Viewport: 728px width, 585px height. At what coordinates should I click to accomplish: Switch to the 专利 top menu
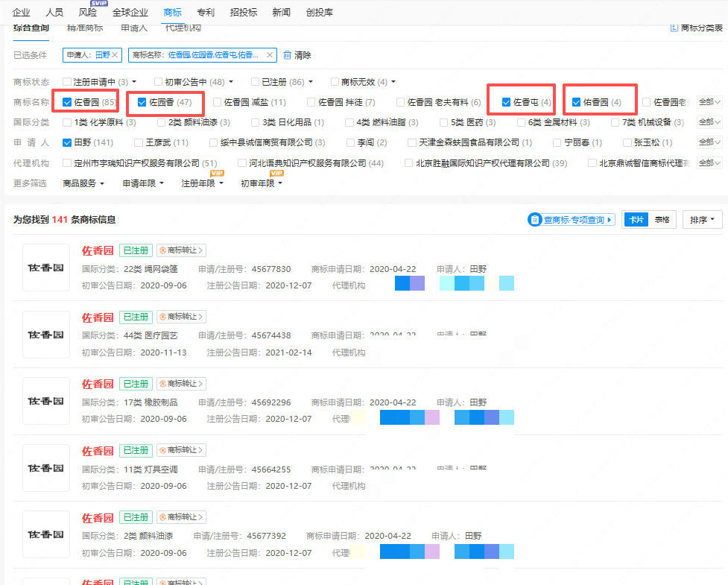(x=206, y=13)
